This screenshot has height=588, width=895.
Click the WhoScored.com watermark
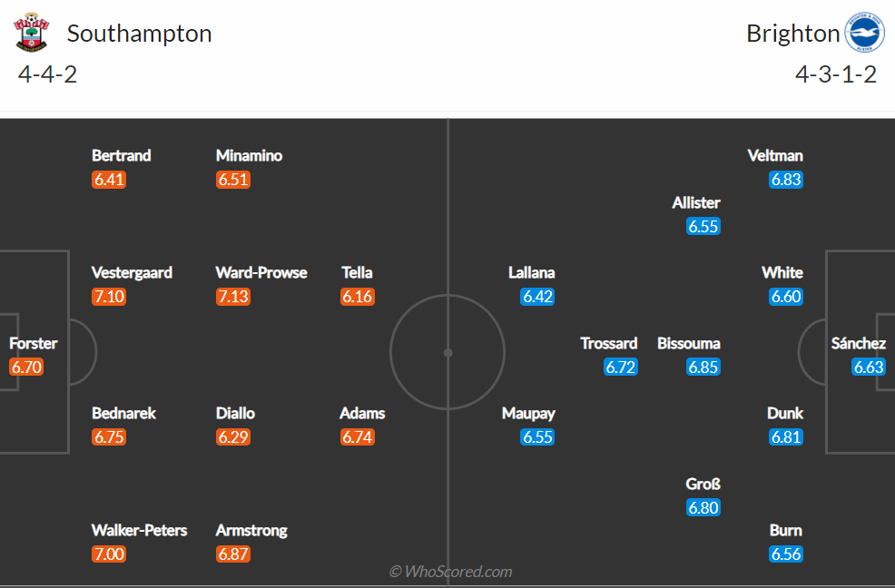tap(450, 571)
